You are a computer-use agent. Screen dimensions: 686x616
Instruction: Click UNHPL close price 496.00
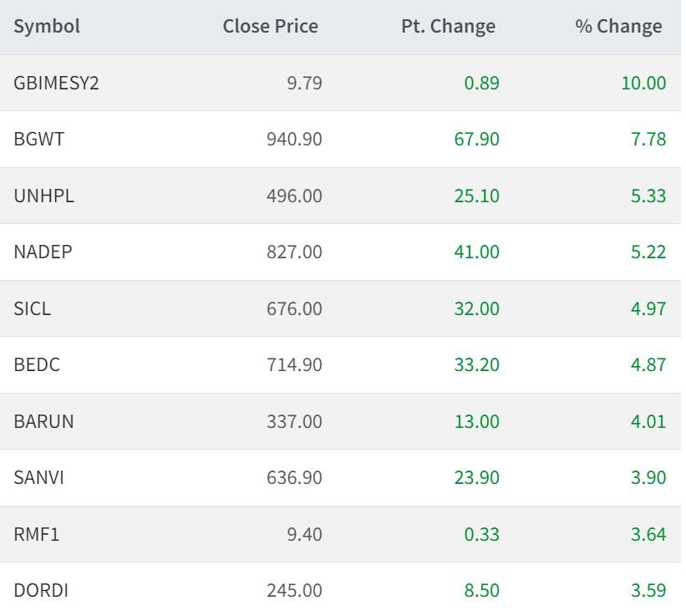tap(294, 196)
